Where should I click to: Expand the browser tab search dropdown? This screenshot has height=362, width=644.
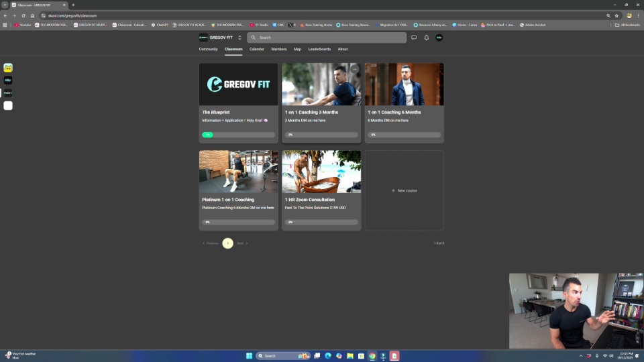point(5,5)
